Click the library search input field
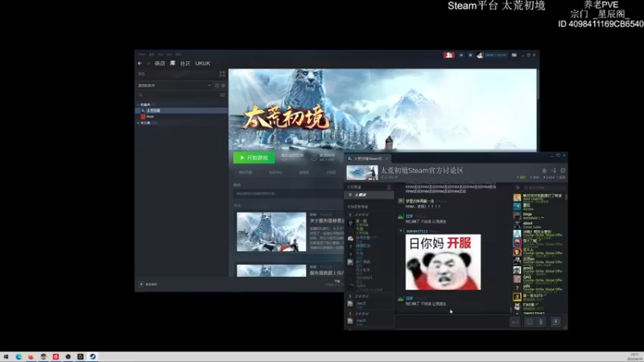This screenshot has width=644, height=362. [x=180, y=95]
